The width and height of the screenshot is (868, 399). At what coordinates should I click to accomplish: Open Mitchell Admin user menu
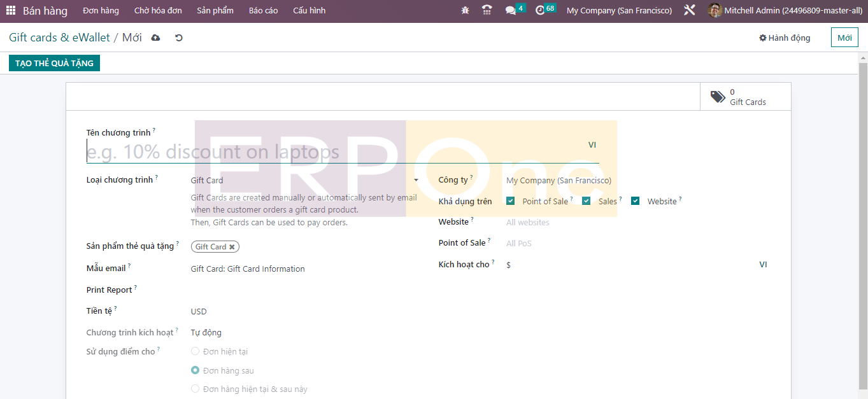785,11
